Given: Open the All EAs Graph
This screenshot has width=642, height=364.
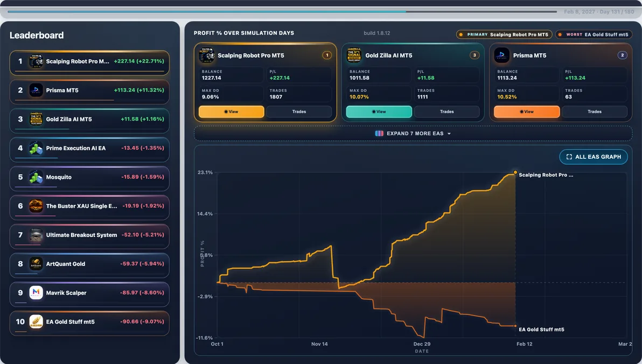Looking at the screenshot, I should [594, 157].
